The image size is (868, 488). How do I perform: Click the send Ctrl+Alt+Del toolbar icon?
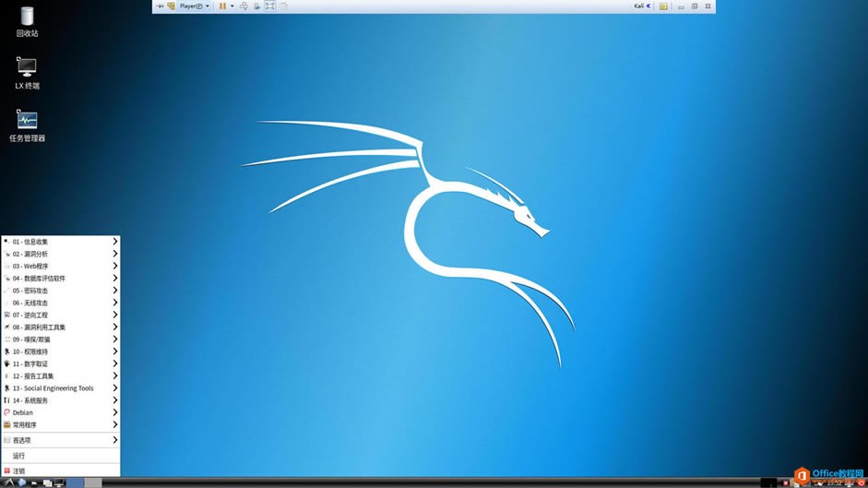click(244, 6)
